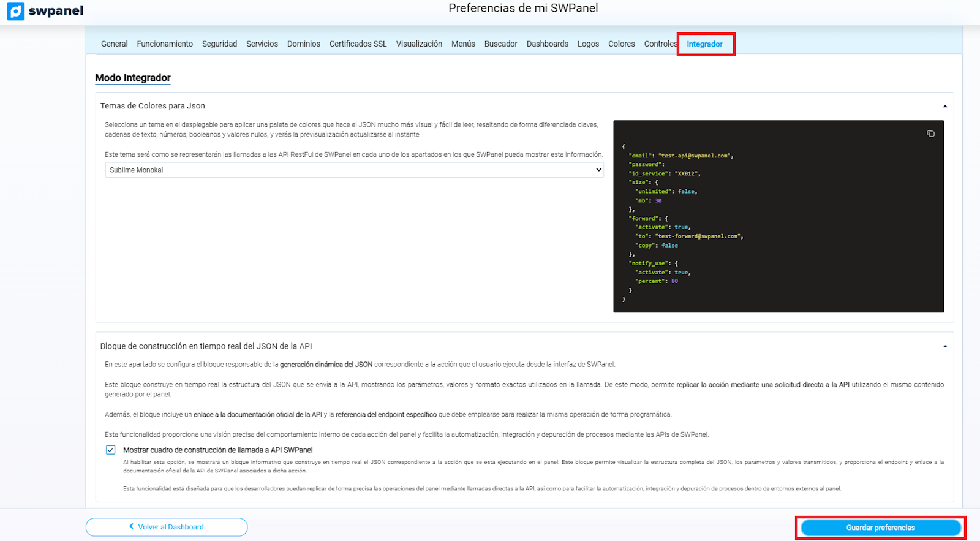Select the Integrador tab
This screenshot has width=980, height=541.
704,44
